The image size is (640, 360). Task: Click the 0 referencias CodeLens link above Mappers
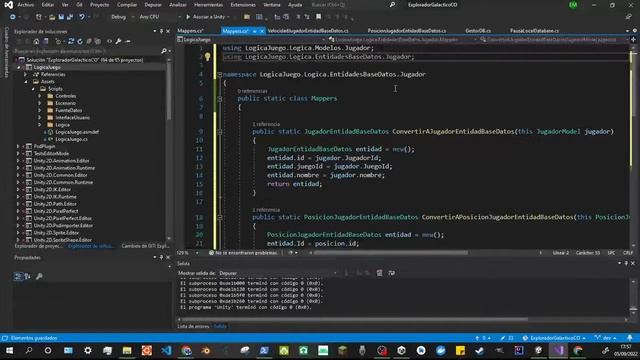coord(252,91)
